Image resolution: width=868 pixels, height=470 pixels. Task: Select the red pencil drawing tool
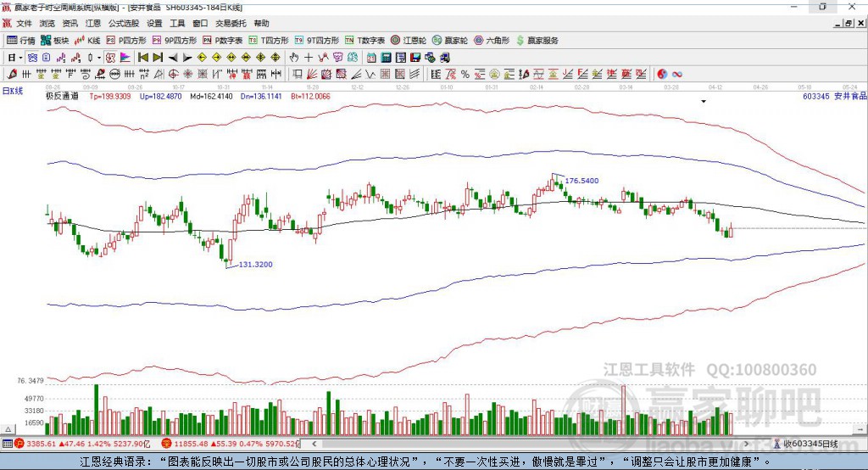[x=12, y=75]
